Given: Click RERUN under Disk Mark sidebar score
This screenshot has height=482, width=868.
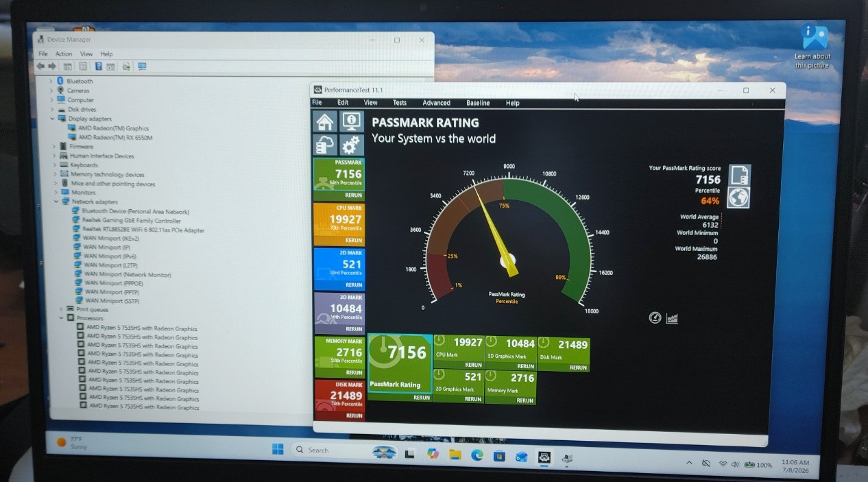Looking at the screenshot, I should point(354,415).
